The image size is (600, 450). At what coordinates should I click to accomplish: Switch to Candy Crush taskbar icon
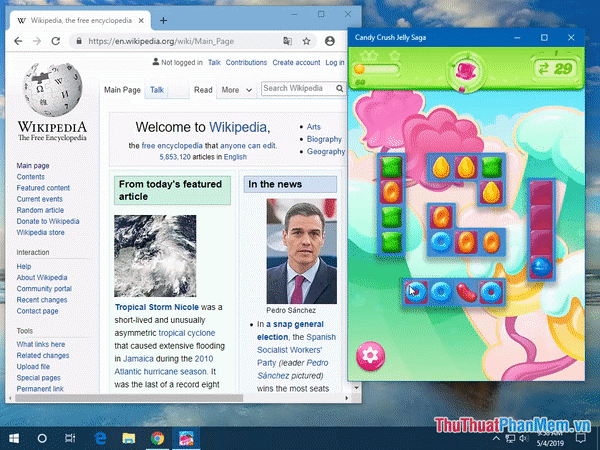pyautogui.click(x=186, y=439)
